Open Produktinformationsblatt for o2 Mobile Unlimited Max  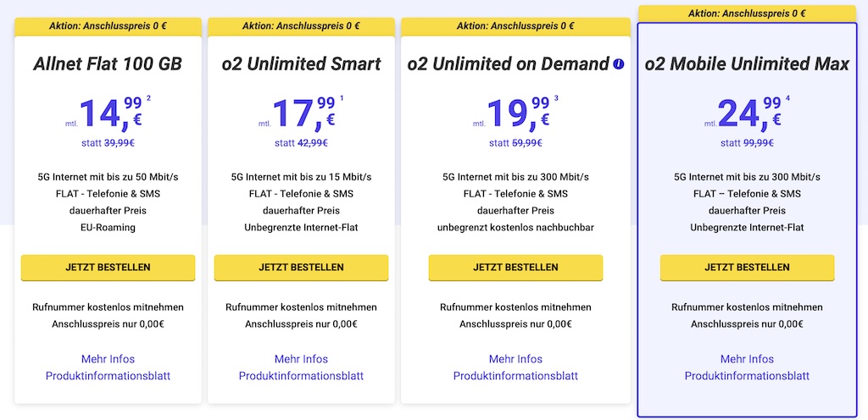[x=748, y=376]
